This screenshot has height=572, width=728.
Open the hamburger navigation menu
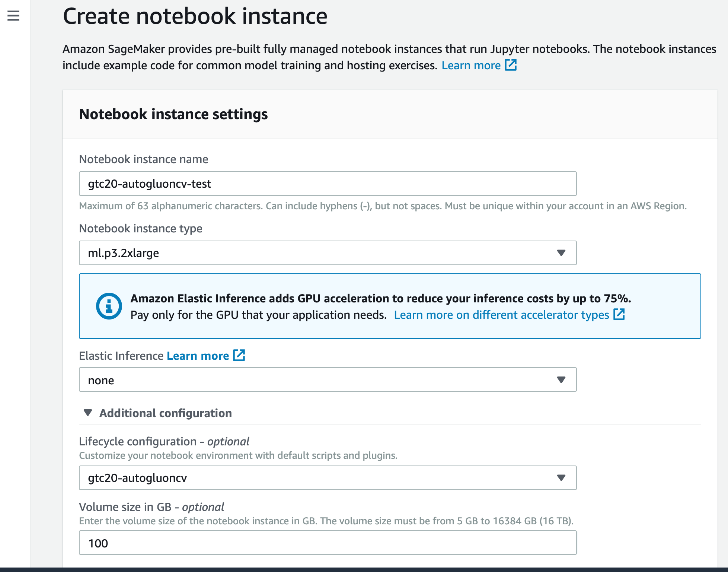[13, 16]
